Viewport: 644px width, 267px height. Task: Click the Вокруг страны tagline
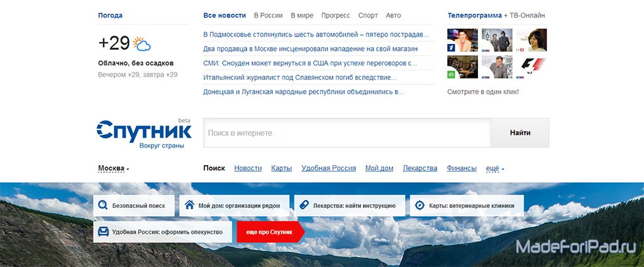click(162, 146)
